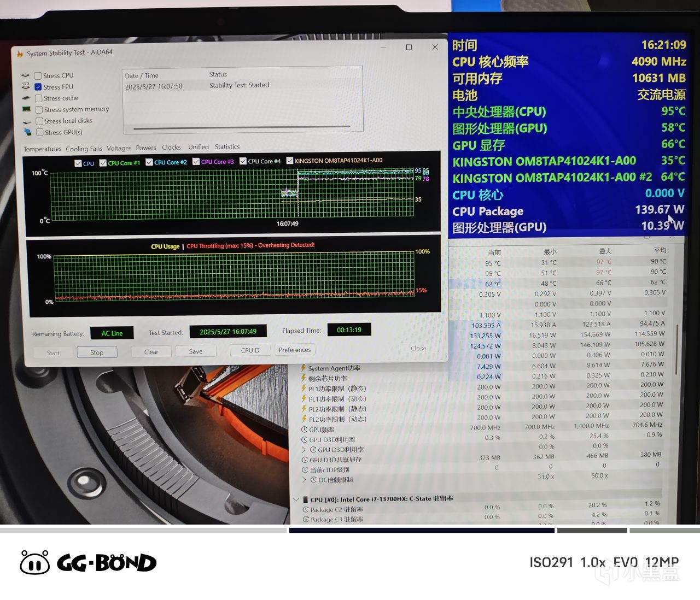Click the 平均 column header in sensor table
700x600 pixels.
660,250
